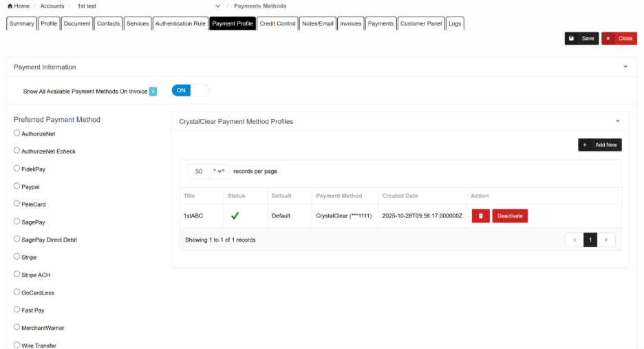Open the records per page dropdown

(x=219, y=171)
